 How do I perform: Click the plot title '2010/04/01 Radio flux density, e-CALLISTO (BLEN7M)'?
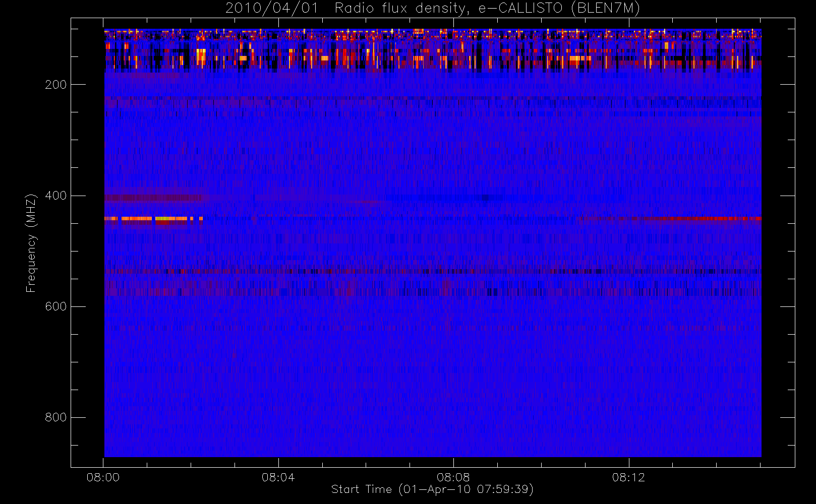point(433,9)
